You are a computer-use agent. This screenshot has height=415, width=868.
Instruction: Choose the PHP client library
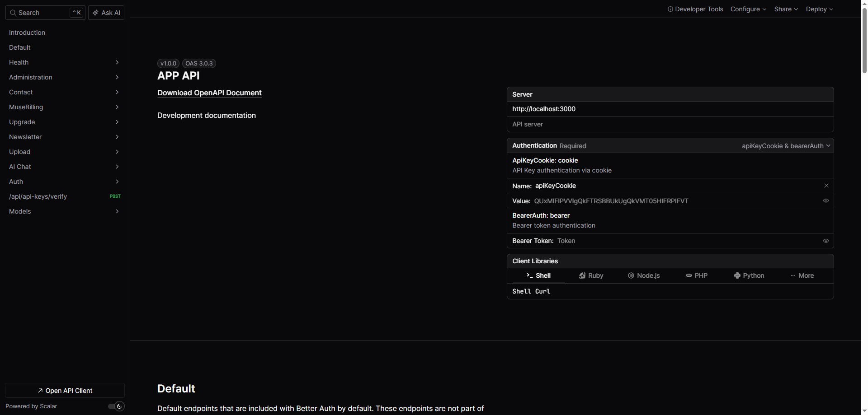click(x=696, y=275)
